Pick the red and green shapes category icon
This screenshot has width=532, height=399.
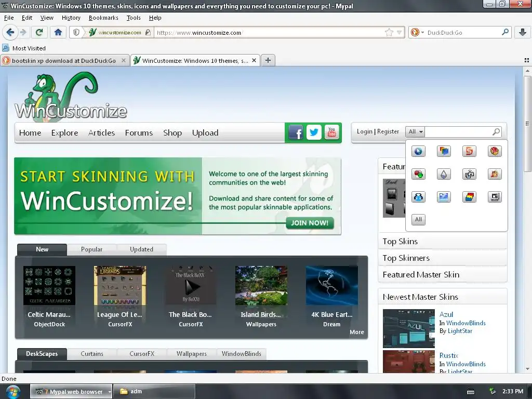click(418, 175)
